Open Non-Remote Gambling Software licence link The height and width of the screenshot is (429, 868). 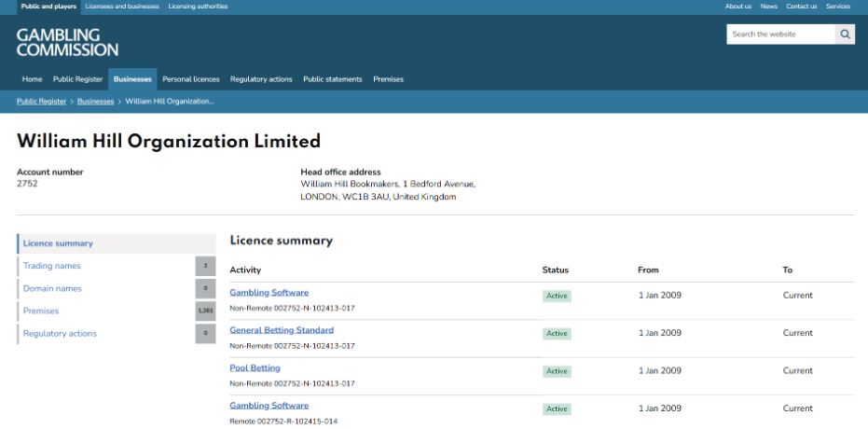point(269,293)
